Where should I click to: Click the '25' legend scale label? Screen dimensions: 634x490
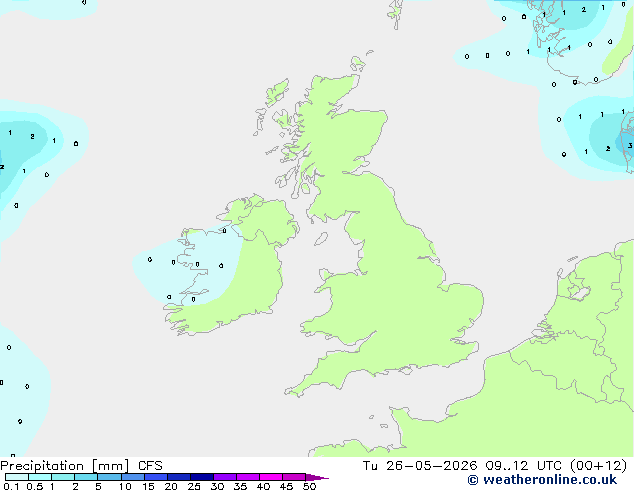tap(194, 486)
